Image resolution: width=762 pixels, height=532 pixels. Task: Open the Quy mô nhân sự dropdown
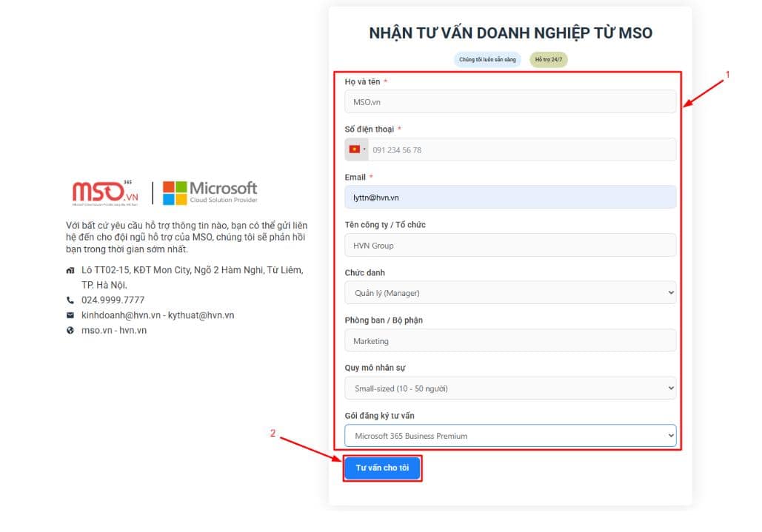click(510, 388)
